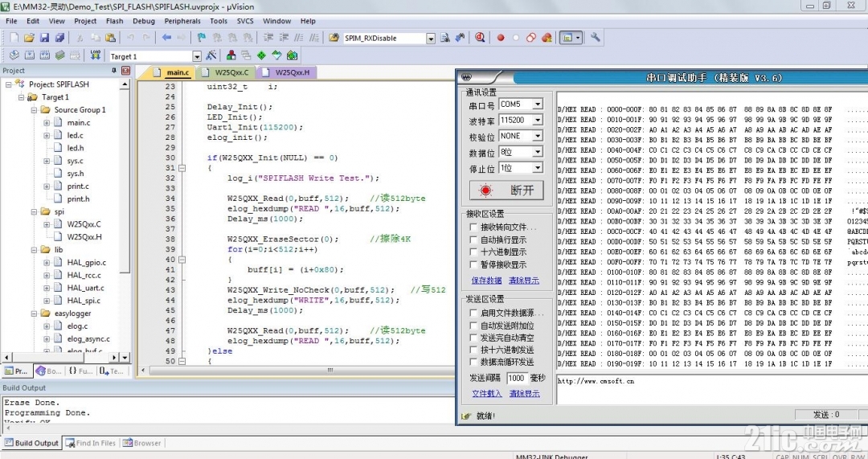
Task: Comment out selection toolbar icon
Action: click(x=299, y=38)
